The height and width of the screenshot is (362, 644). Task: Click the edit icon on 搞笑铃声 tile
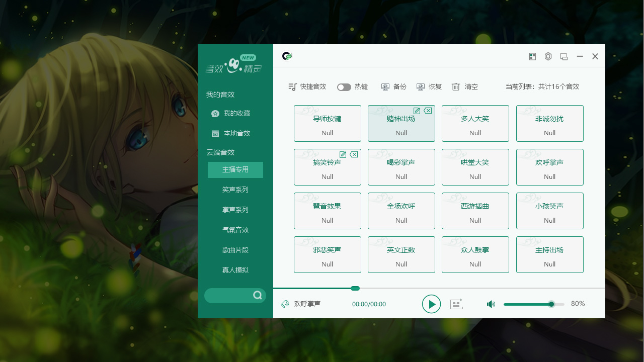click(343, 154)
